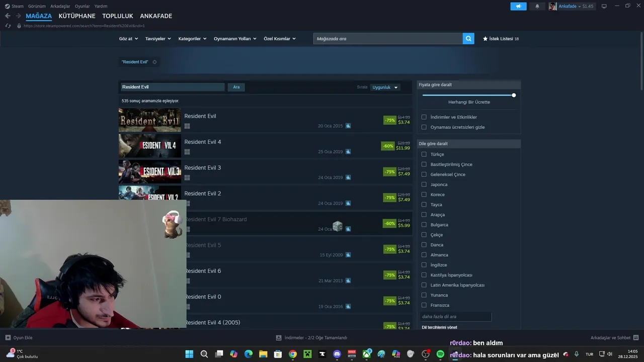Screen dimensions: 644x362
Task: Open Windows taskbar search
Action: click(204, 354)
